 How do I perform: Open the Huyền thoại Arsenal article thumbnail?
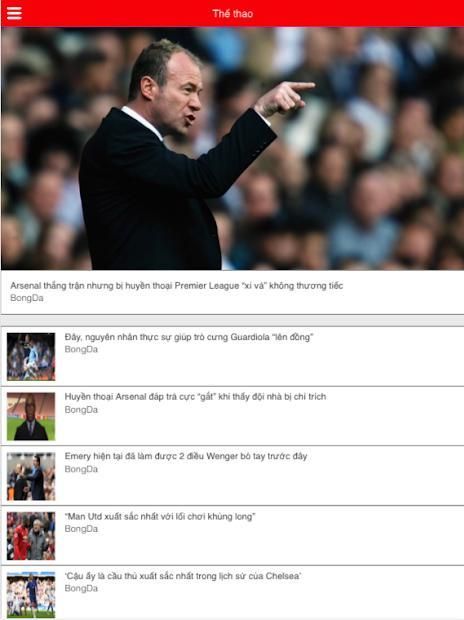click(x=31, y=416)
